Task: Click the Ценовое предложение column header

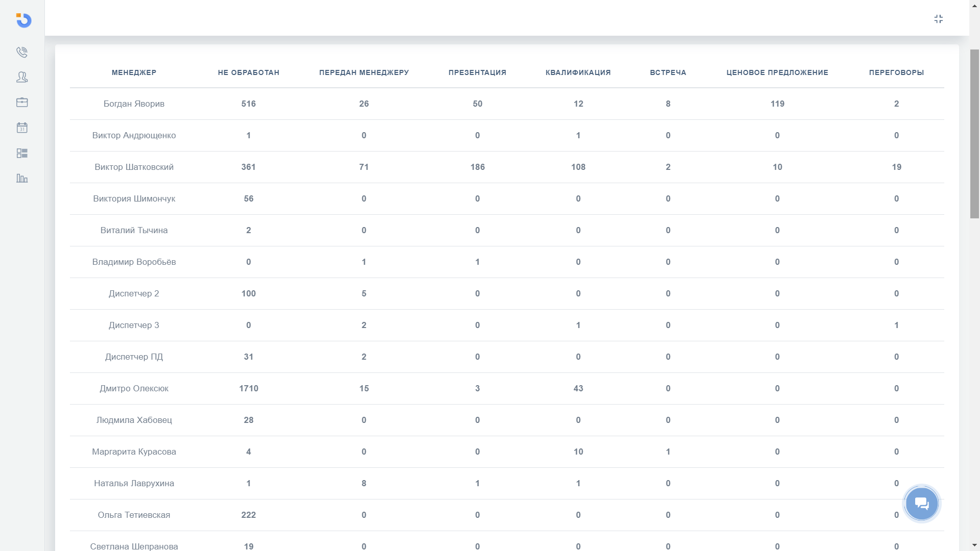Action: 777,72
